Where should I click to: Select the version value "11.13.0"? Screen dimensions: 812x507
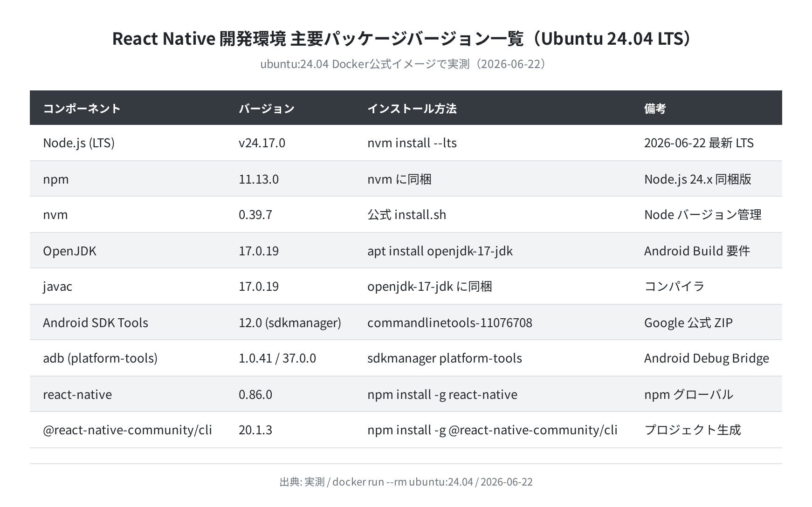coord(259,179)
